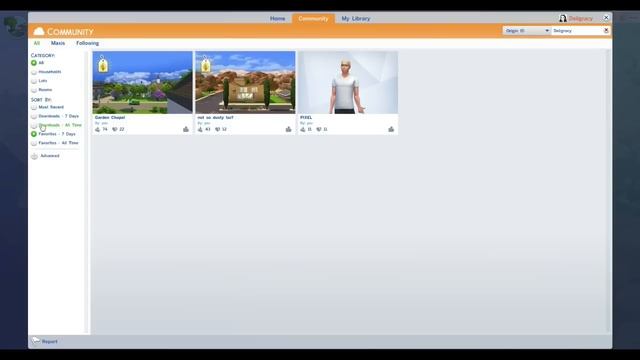Viewport: 640px width, 360px height.
Task: Click the Community cloud icon
Action: pyautogui.click(x=39, y=31)
